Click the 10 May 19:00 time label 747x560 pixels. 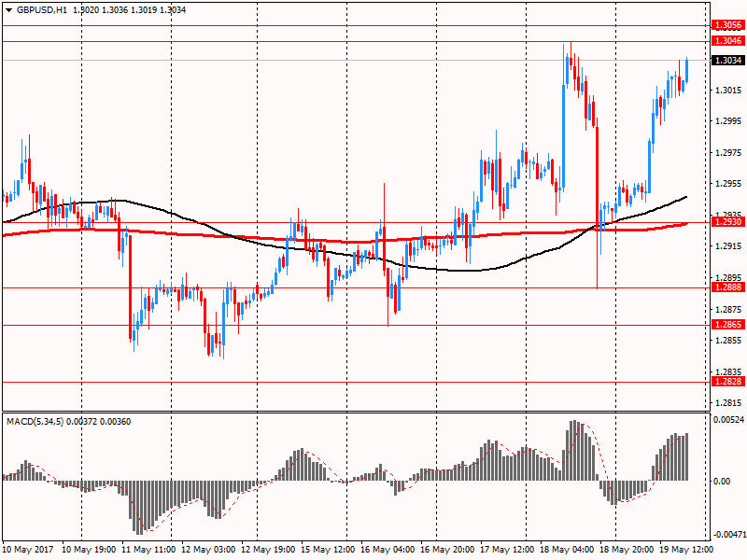(89, 550)
